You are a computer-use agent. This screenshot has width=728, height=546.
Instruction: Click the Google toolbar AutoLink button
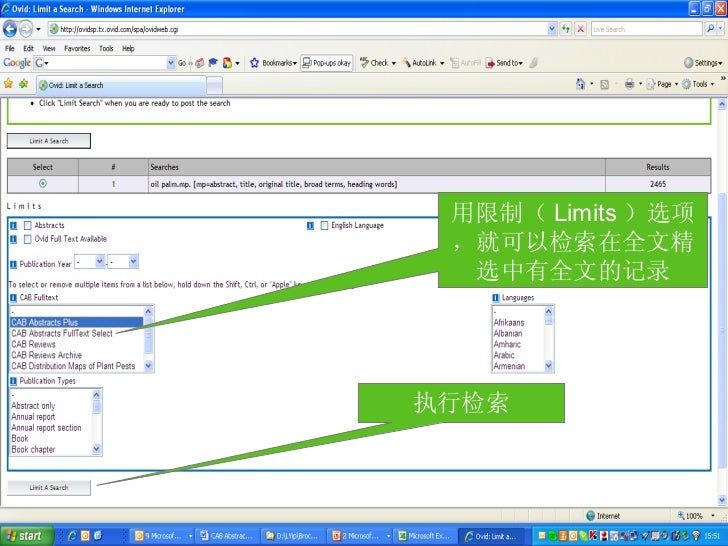[x=422, y=63]
